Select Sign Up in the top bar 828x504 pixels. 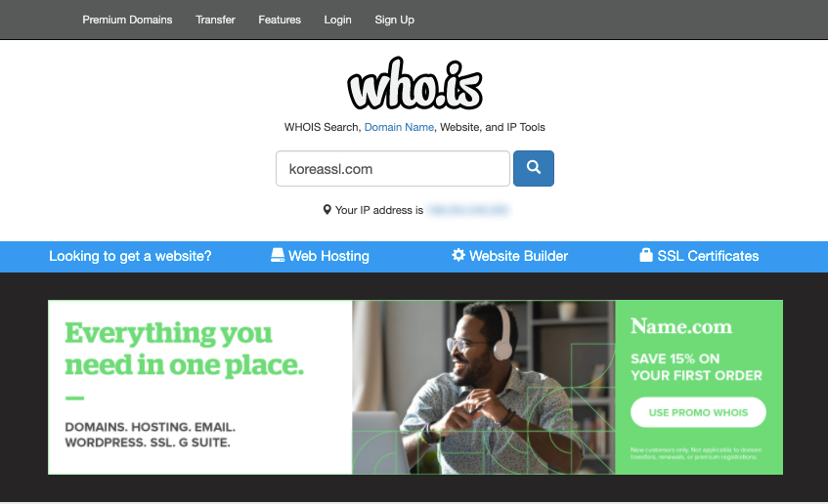point(395,20)
